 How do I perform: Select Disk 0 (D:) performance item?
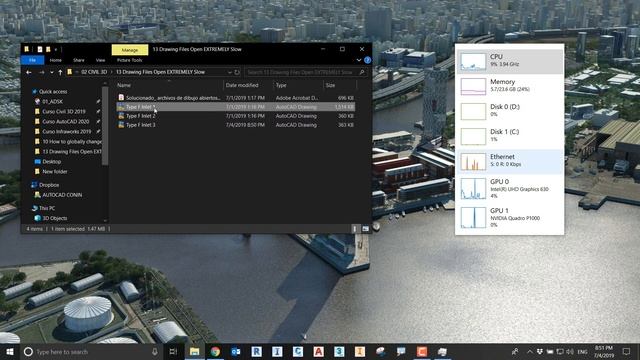509,111
